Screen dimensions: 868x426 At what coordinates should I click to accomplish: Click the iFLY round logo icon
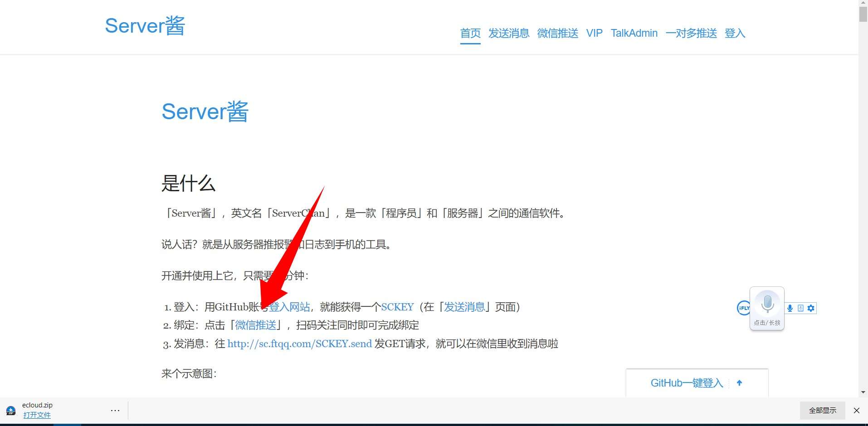tap(743, 308)
